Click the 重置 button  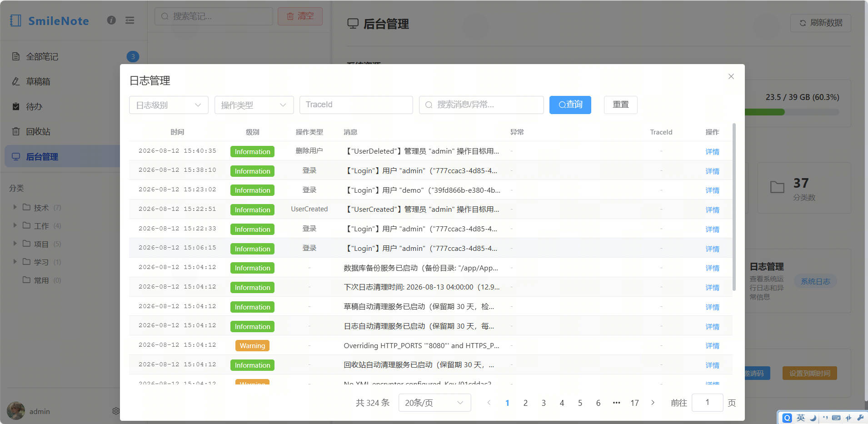click(621, 105)
